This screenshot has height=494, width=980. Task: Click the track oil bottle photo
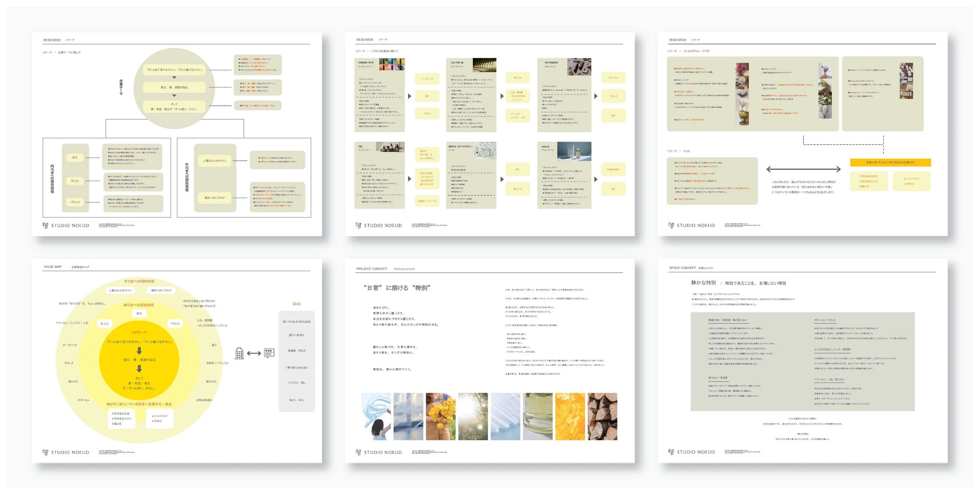[x=574, y=151]
